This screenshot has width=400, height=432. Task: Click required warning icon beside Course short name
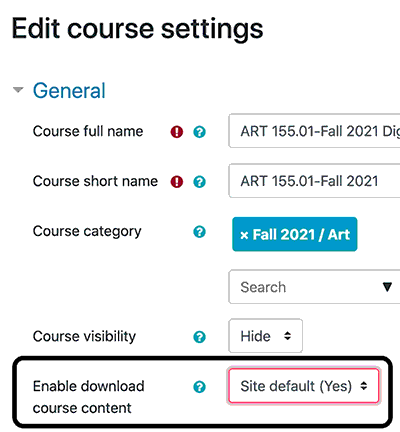tap(177, 182)
